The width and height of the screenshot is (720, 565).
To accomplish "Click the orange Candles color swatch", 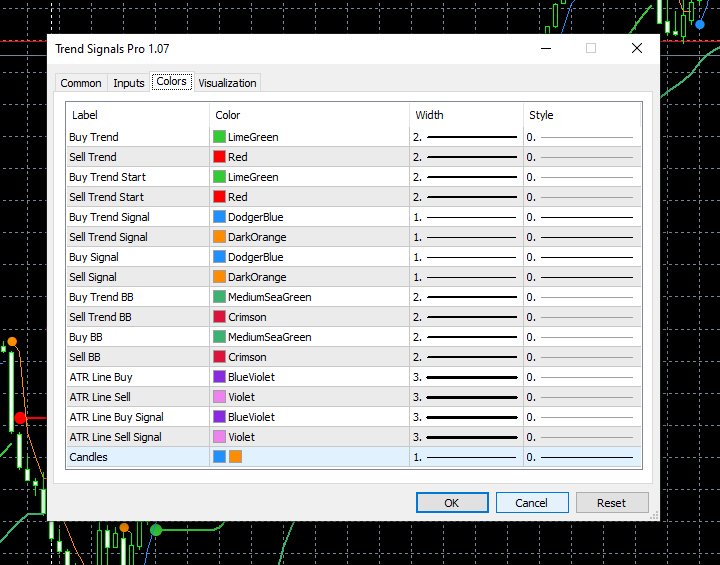I will (x=236, y=457).
